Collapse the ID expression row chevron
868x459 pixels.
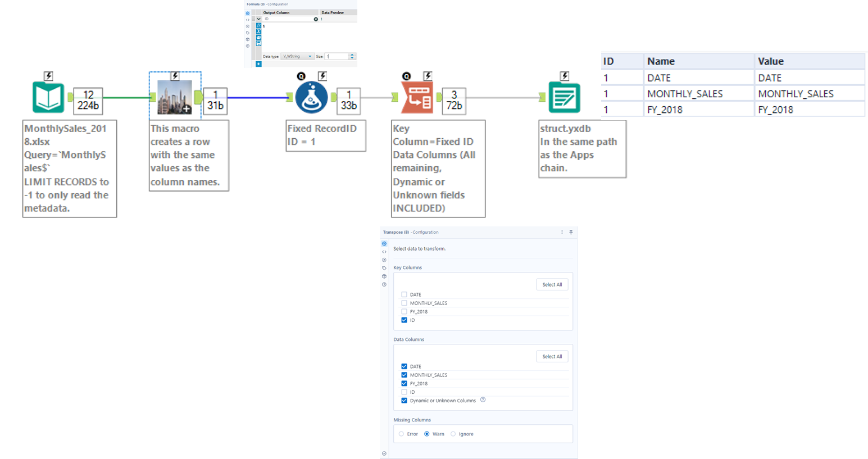pyautogui.click(x=258, y=19)
